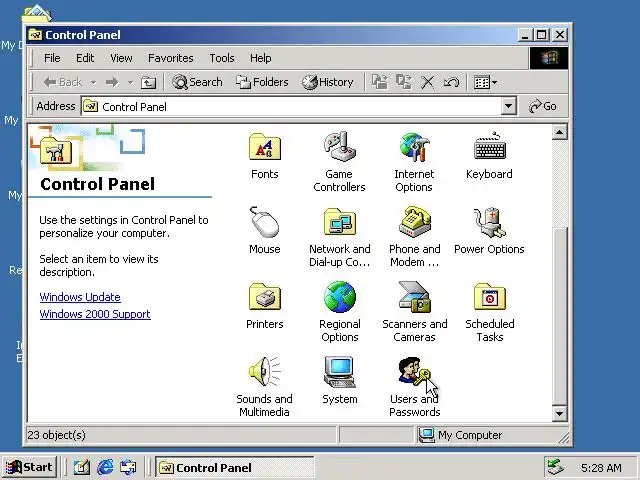
Task: Open the Scanners and Cameras icon
Action: [414, 297]
